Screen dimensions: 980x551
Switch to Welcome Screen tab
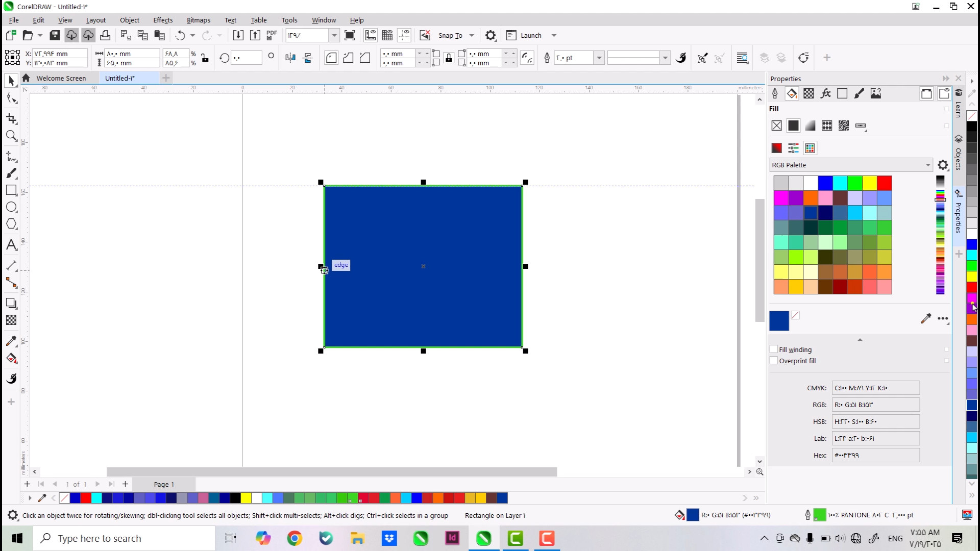click(x=61, y=78)
